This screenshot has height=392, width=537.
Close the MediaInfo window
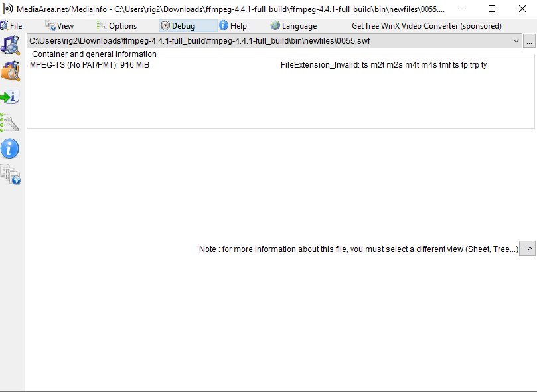[522, 9]
